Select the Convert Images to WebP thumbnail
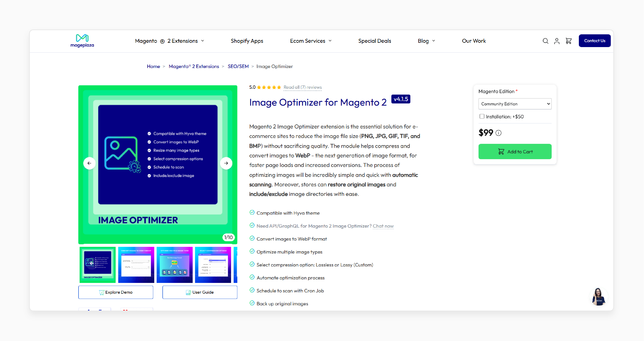This screenshot has height=341, width=644. coord(136,265)
